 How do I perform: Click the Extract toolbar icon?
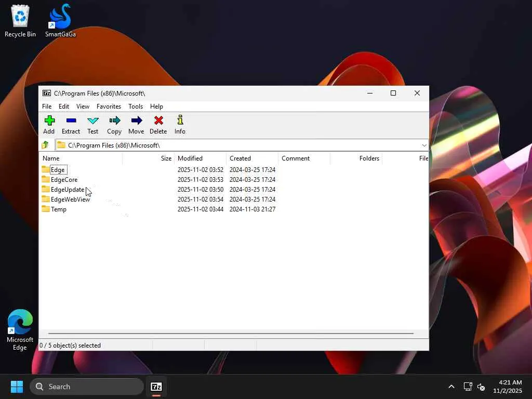(x=71, y=121)
